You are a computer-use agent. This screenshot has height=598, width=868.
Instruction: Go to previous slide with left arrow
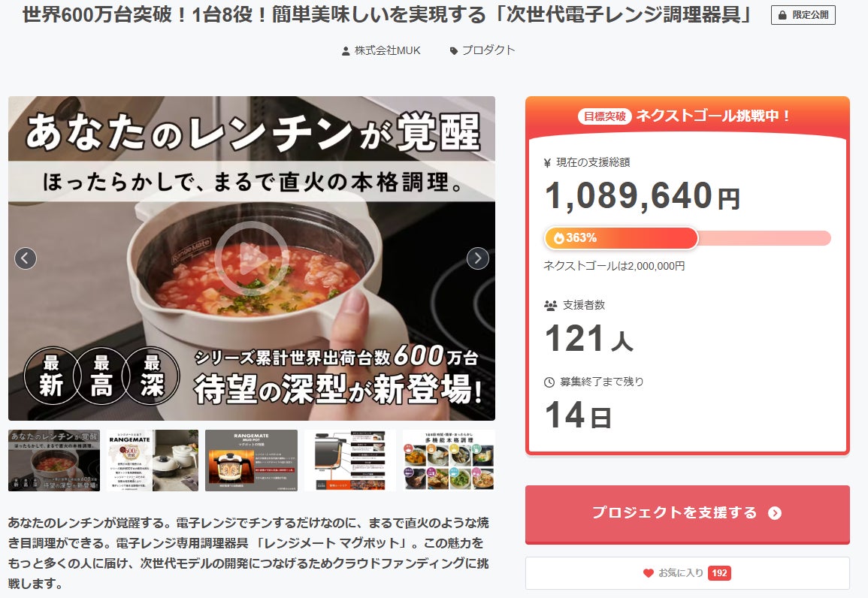(26, 258)
